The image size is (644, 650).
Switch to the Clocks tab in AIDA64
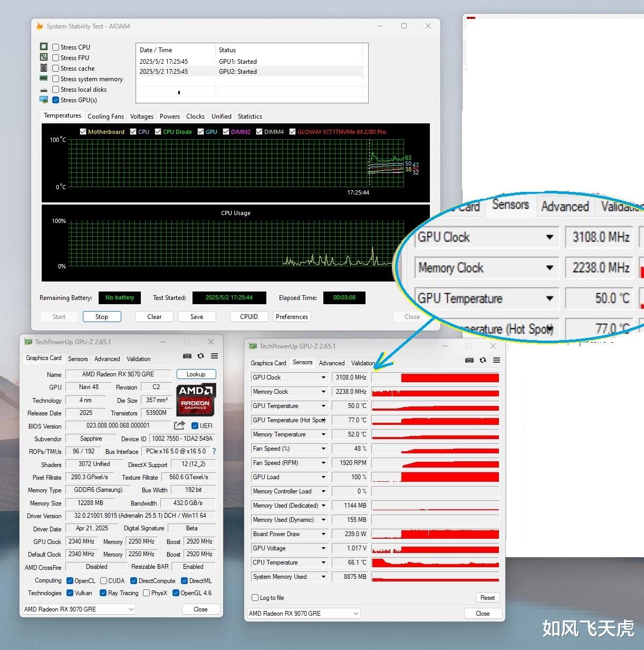point(195,117)
